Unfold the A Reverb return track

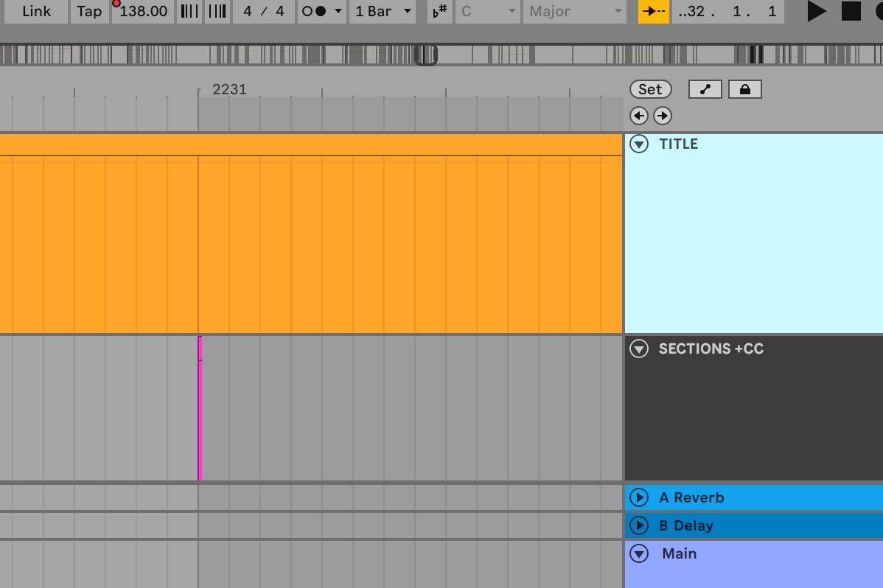pyautogui.click(x=638, y=497)
